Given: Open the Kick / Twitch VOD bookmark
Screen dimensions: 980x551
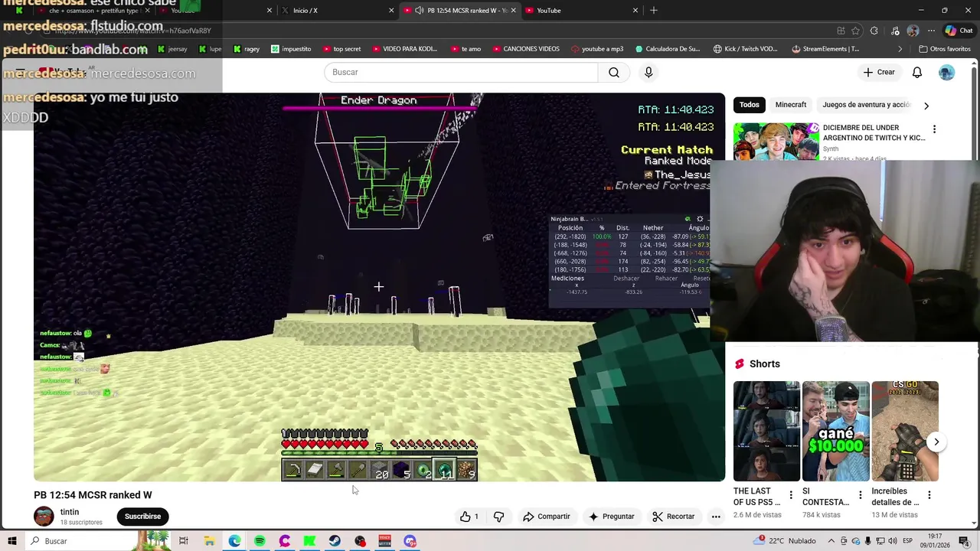Looking at the screenshot, I should tap(745, 49).
